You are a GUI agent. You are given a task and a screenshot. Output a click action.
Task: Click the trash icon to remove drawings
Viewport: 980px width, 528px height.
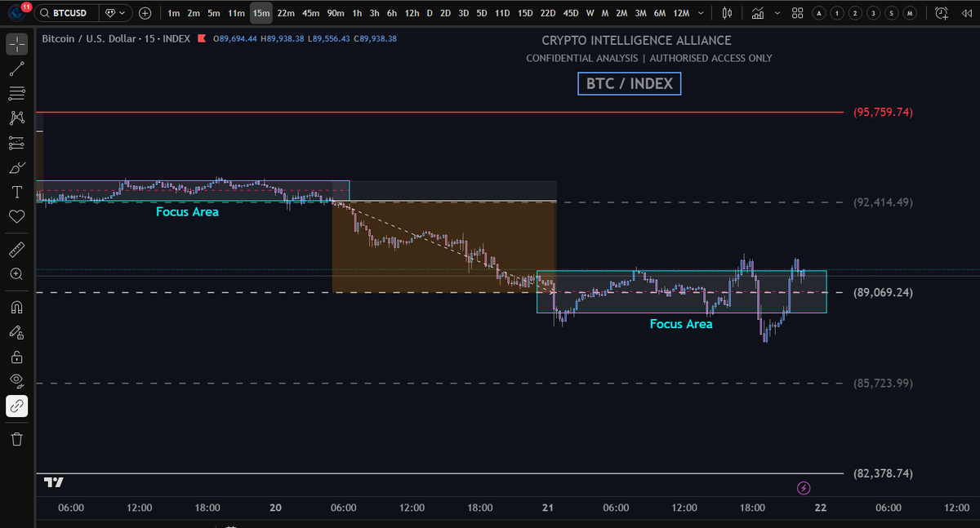coord(16,439)
